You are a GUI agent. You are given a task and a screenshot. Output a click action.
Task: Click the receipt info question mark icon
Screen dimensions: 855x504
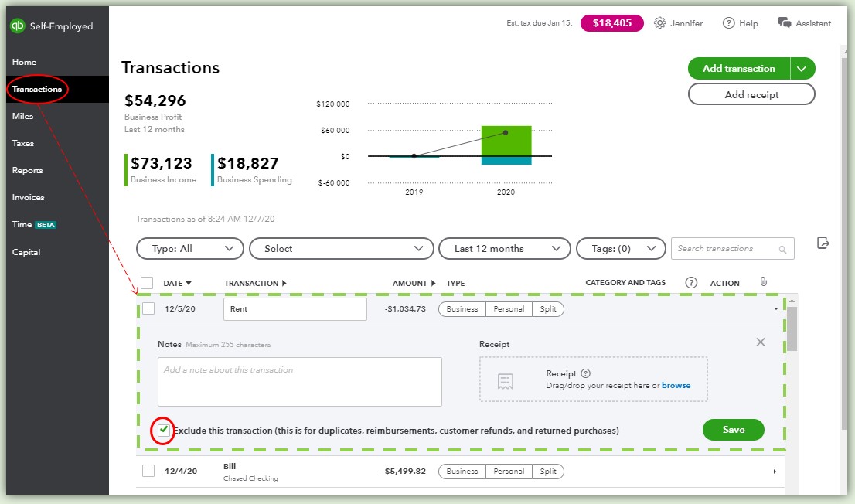point(586,373)
